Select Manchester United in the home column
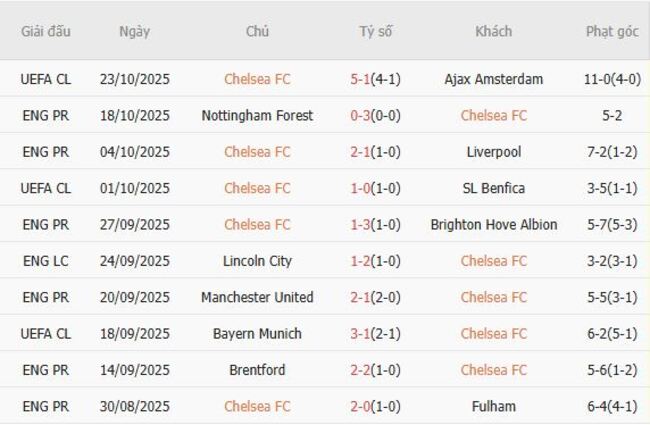The image size is (650, 425). click(257, 297)
